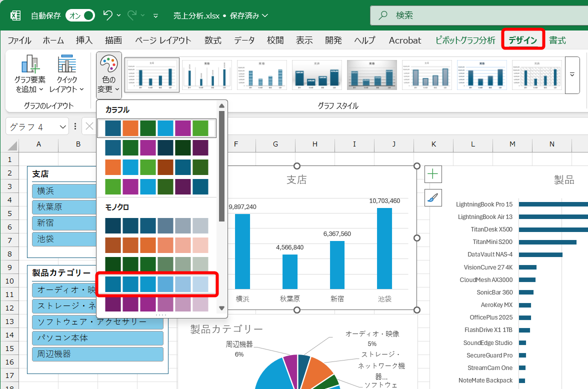
Task: Open the クイックレイアウト gallery
Action: point(67,72)
